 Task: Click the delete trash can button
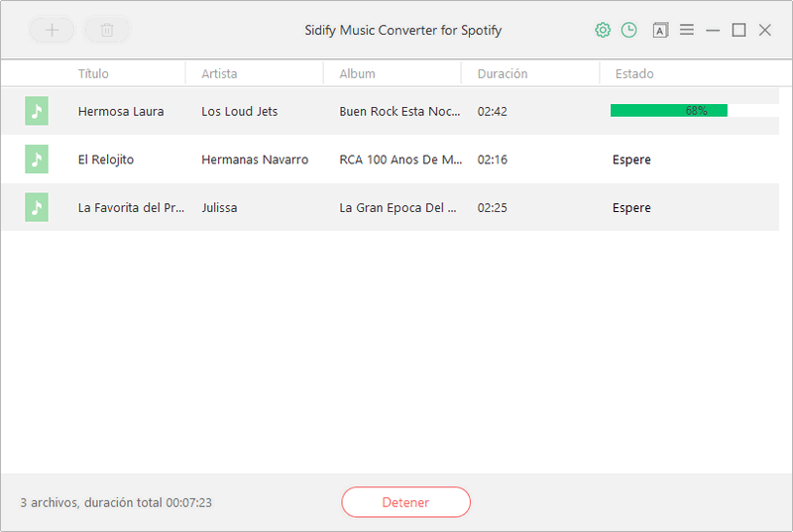[107, 30]
